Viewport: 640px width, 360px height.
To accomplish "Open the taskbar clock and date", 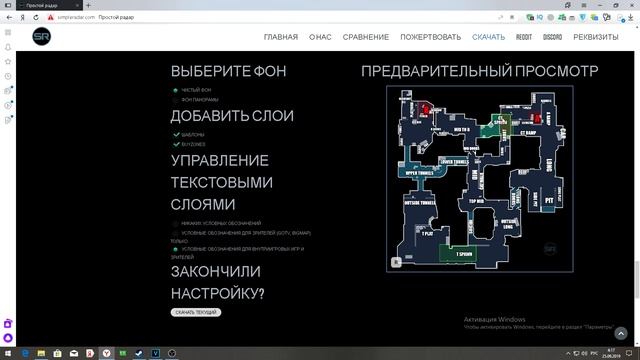I will pos(611,353).
